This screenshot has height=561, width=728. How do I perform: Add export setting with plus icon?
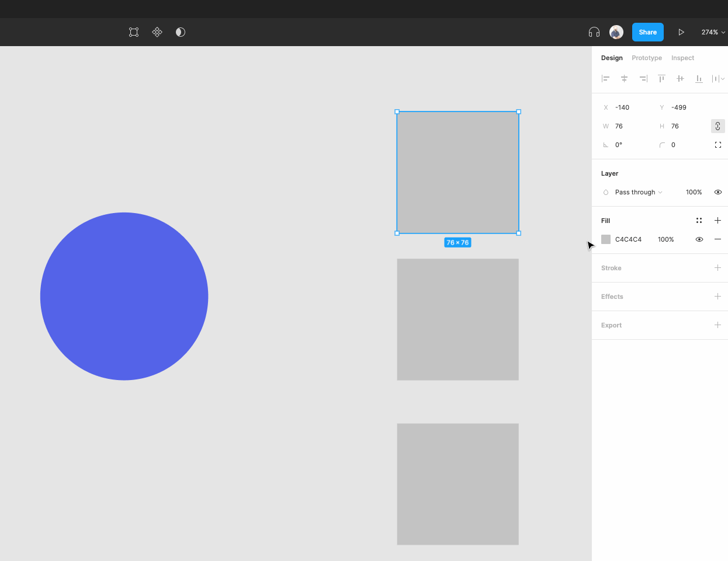coord(718,325)
